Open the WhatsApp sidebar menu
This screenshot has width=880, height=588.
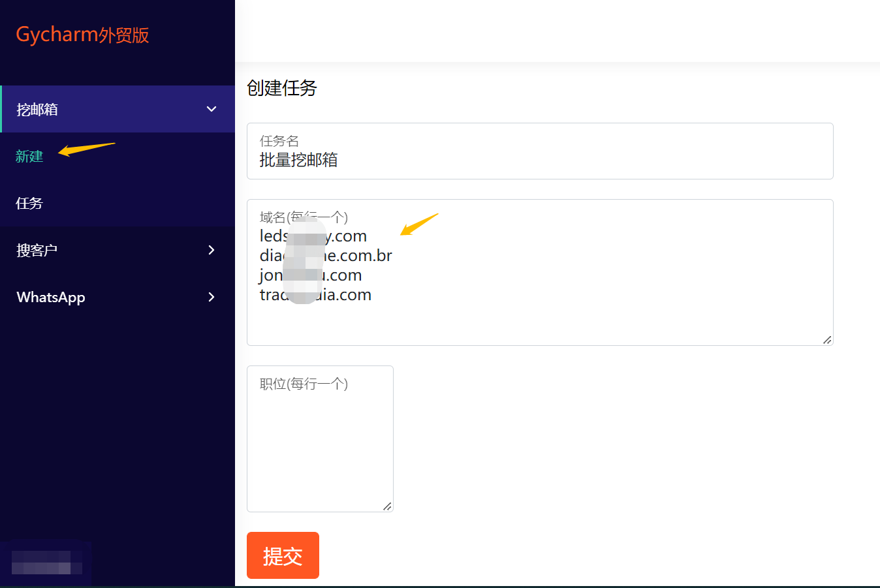click(51, 298)
